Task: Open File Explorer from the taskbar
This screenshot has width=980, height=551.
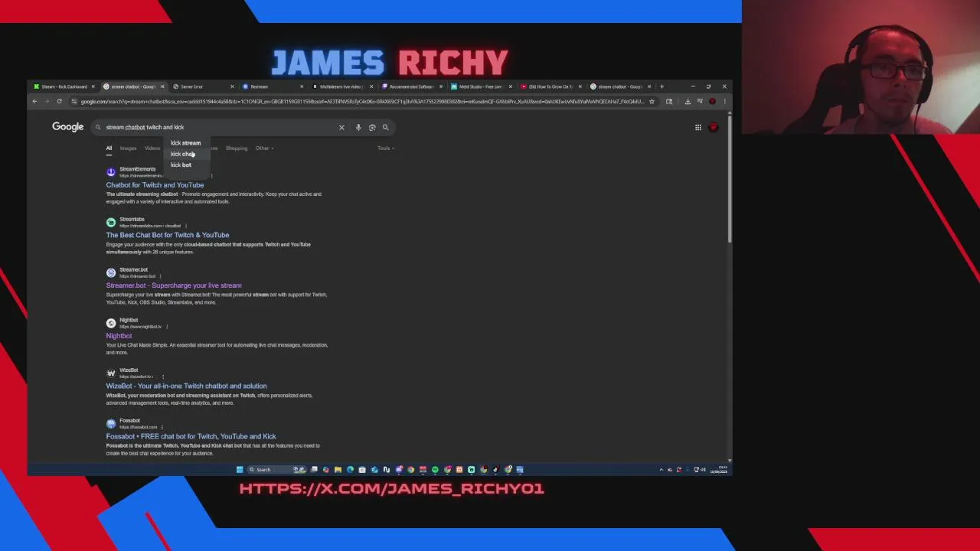Action: click(338, 469)
